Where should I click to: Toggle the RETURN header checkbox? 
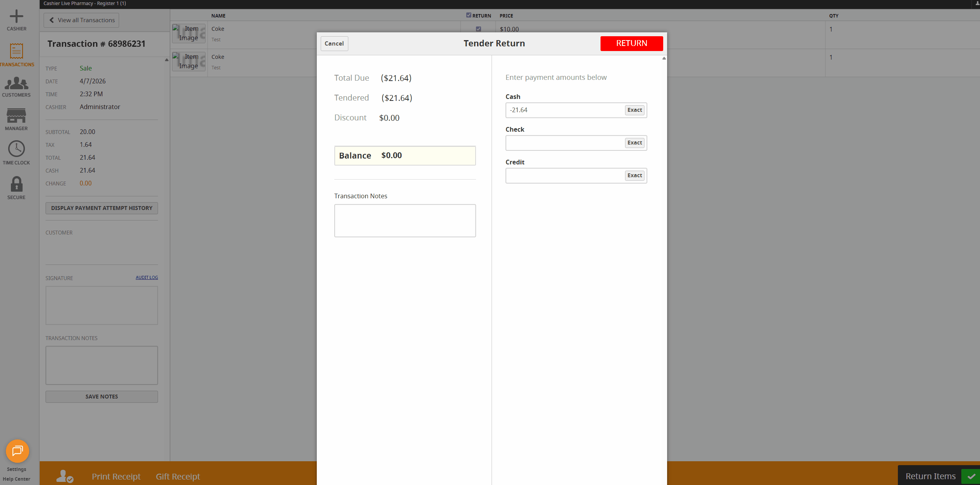469,15
